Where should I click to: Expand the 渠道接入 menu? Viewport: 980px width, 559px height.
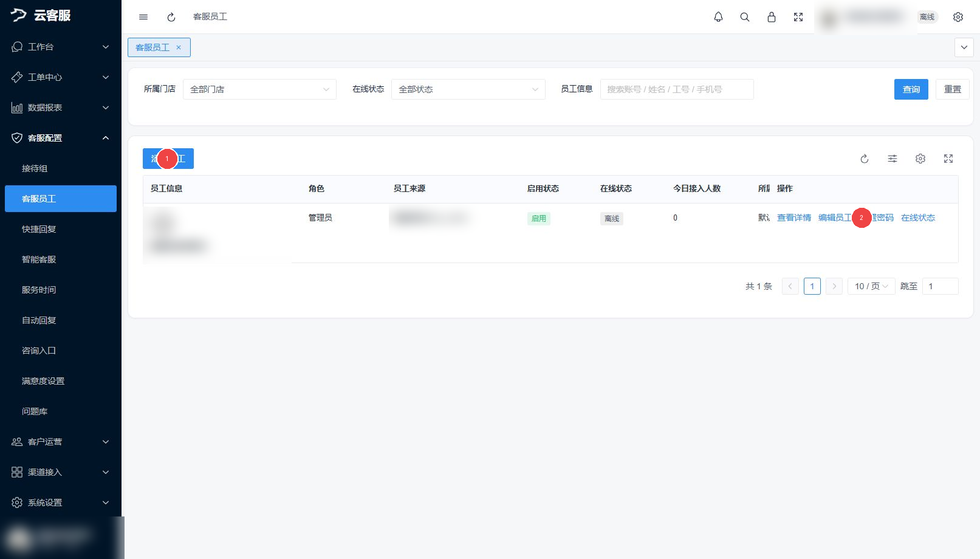tap(61, 472)
